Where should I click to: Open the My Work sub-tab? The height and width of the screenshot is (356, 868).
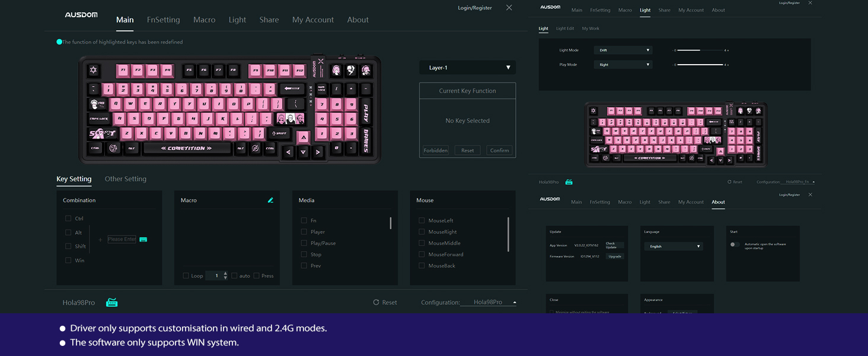pyautogui.click(x=591, y=28)
